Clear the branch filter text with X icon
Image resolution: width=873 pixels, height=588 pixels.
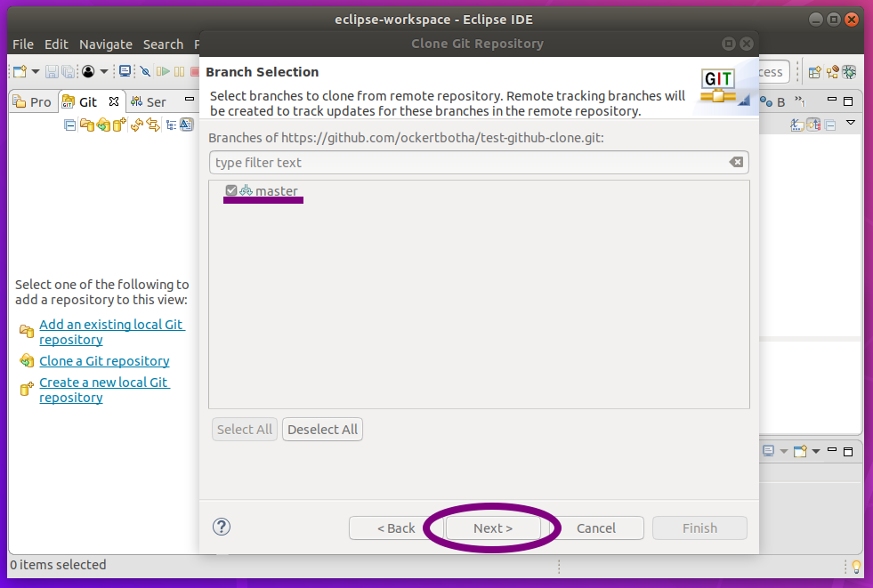click(x=736, y=162)
